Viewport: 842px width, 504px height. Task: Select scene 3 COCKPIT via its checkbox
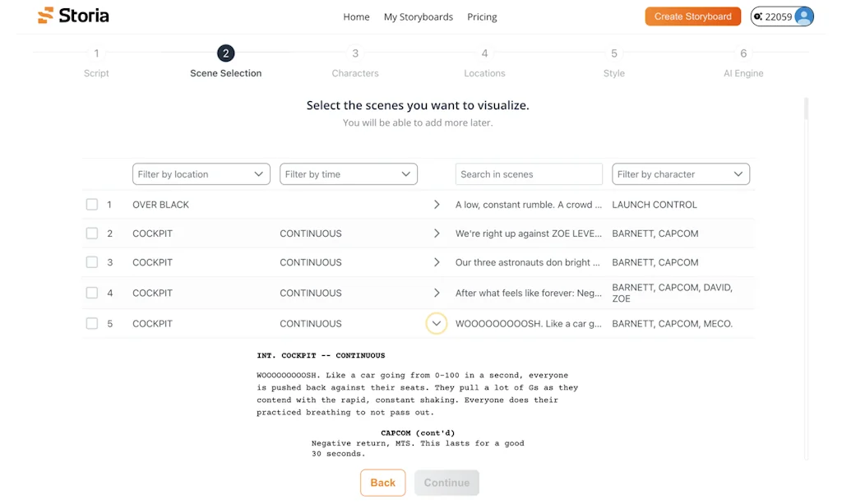(x=91, y=261)
